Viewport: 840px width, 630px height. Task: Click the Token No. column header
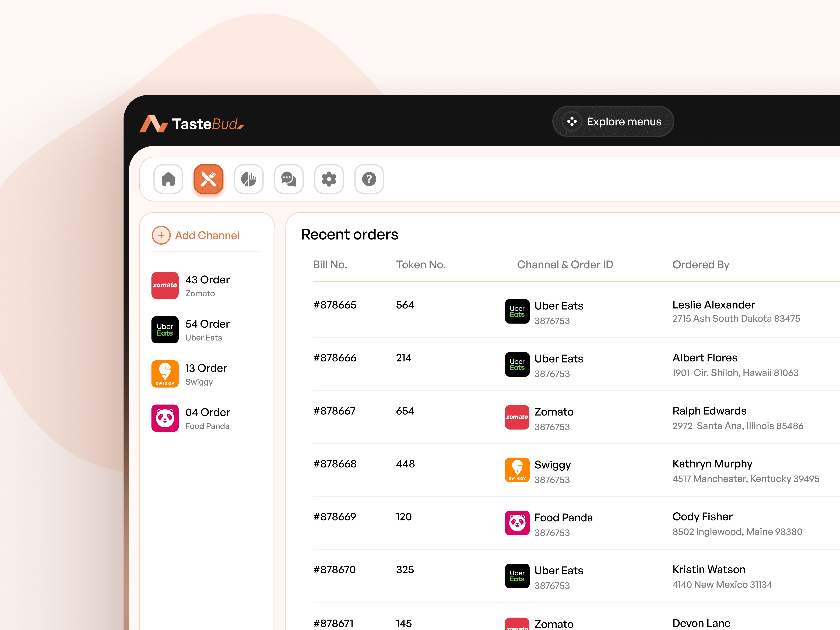(420, 265)
